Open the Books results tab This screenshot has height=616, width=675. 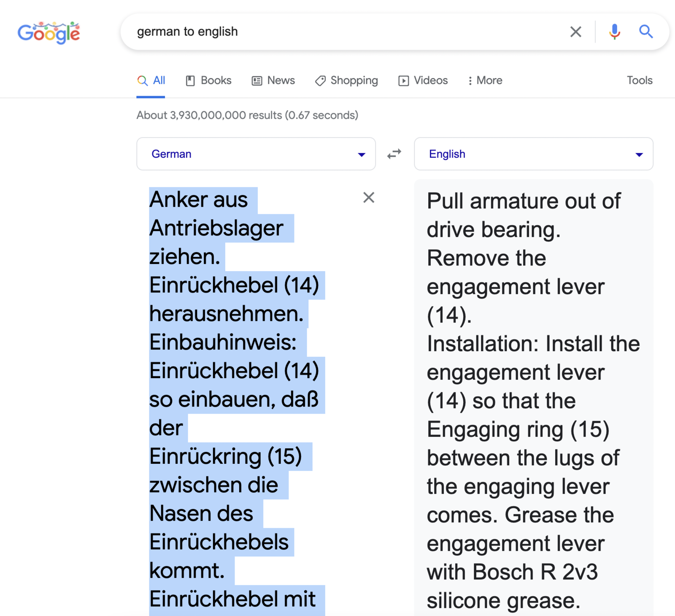208,81
